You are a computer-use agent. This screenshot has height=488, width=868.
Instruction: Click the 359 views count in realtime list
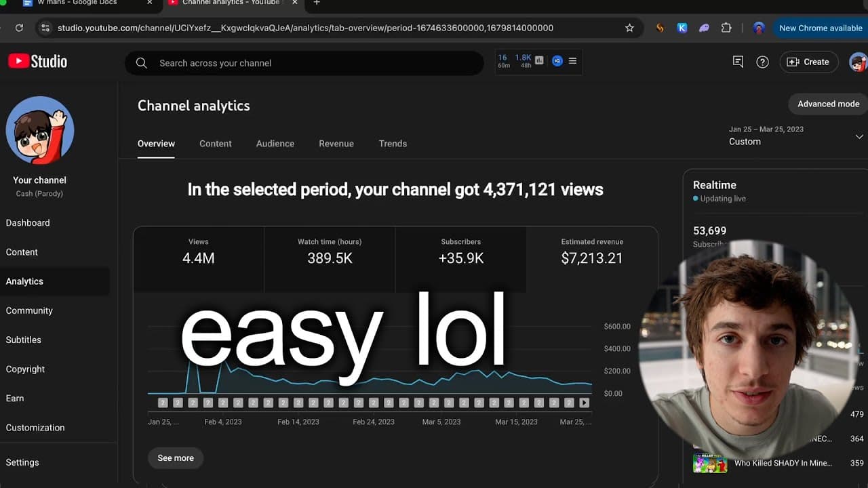tap(857, 464)
